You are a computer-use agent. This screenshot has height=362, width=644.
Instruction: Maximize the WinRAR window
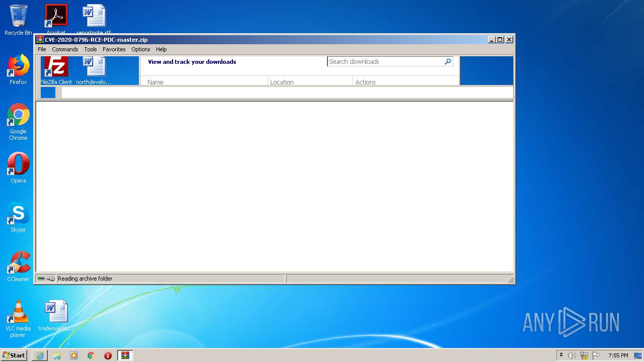(x=500, y=40)
